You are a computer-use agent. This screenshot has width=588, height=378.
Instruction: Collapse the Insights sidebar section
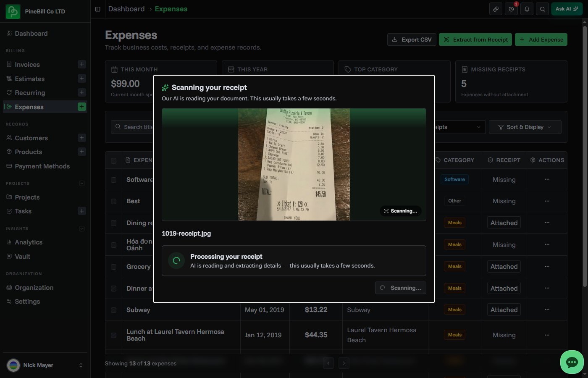point(82,228)
